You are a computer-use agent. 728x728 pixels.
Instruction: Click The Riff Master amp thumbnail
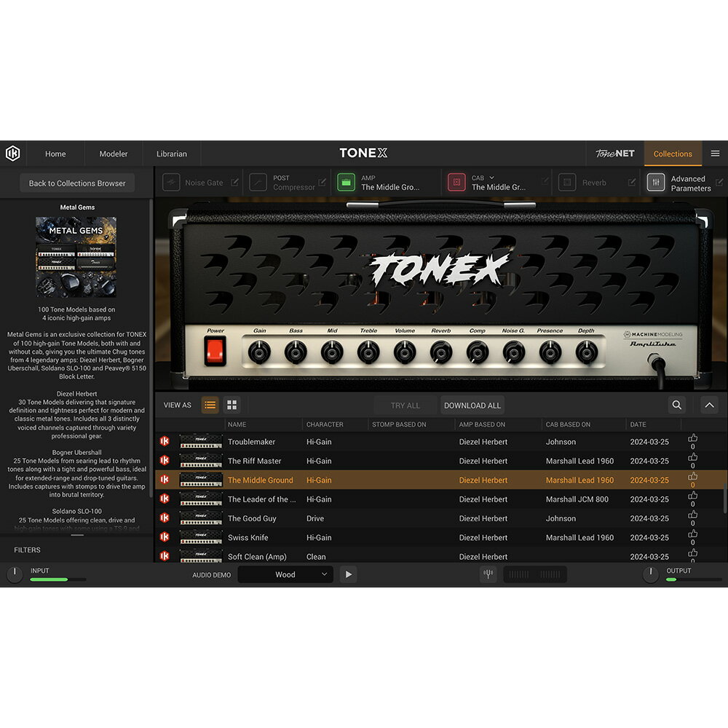(201, 461)
